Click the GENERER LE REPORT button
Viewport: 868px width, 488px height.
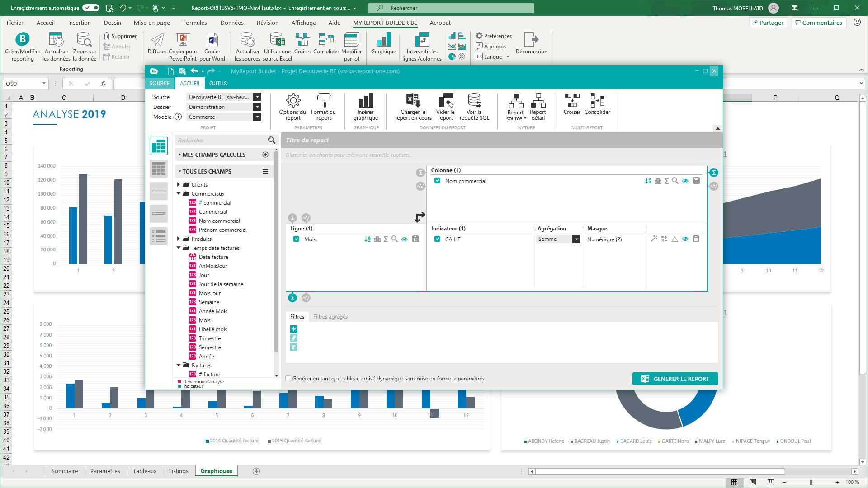[x=675, y=379]
